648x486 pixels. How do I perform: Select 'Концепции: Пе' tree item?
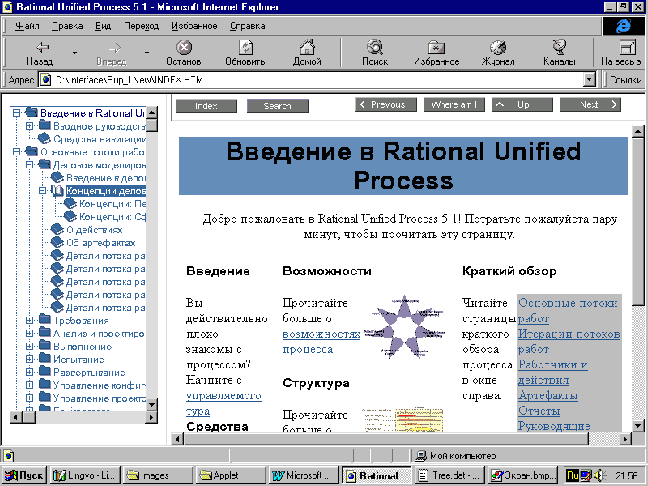tap(112, 204)
